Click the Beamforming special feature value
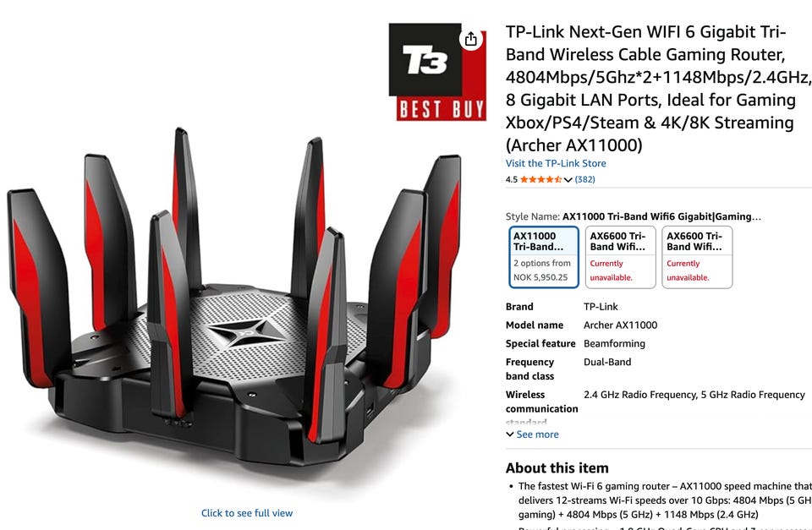The height and width of the screenshot is (530, 812). (x=614, y=344)
